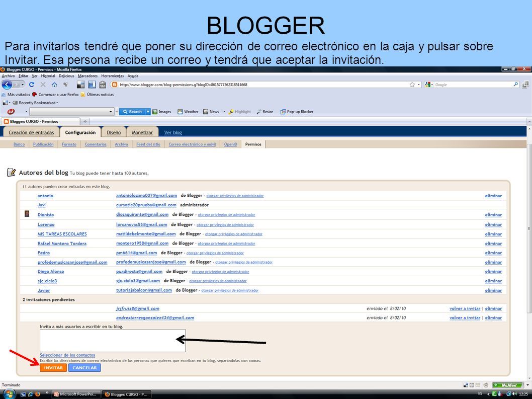Open the back/forward history dropdown

point(23,85)
